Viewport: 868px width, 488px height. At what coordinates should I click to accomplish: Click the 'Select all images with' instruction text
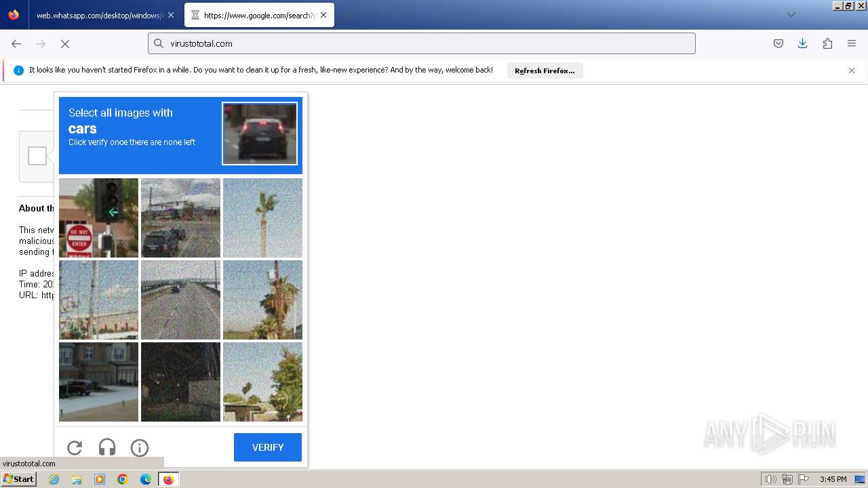pos(121,113)
